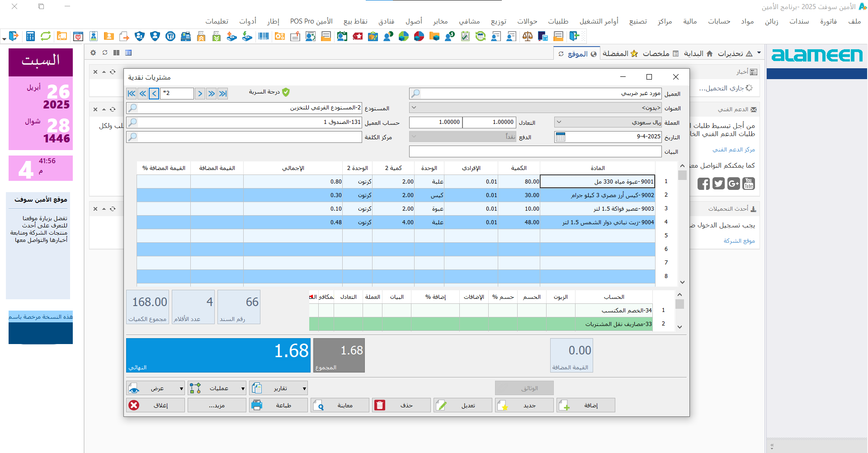Click the barcode toolbar icon

click(x=264, y=36)
